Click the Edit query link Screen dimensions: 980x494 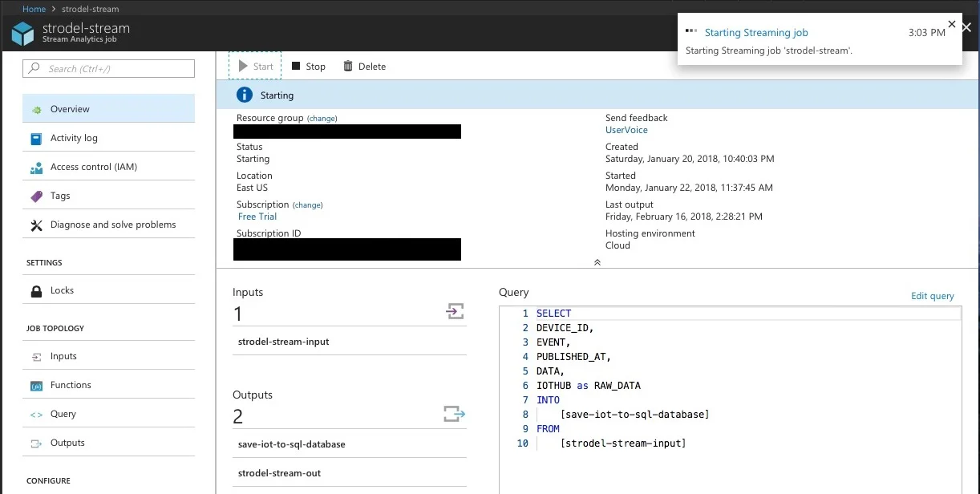point(933,296)
